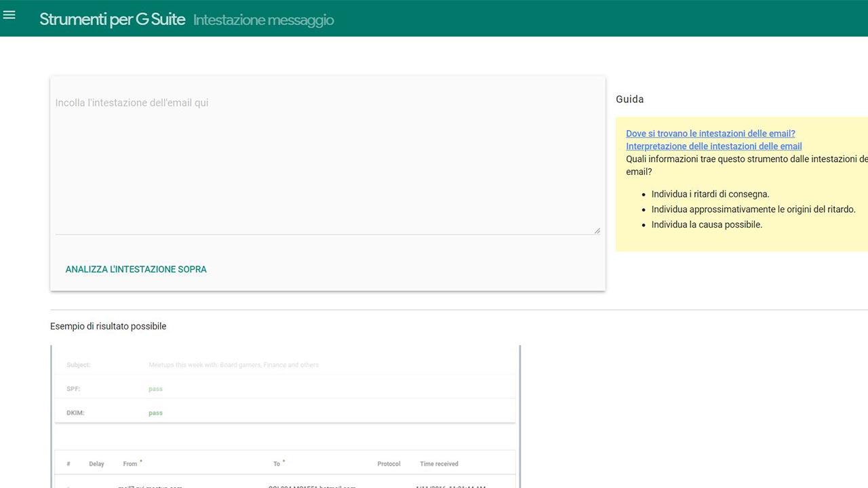Click the Protocol column header in example
This screenshot has height=488, width=868.
click(389, 464)
